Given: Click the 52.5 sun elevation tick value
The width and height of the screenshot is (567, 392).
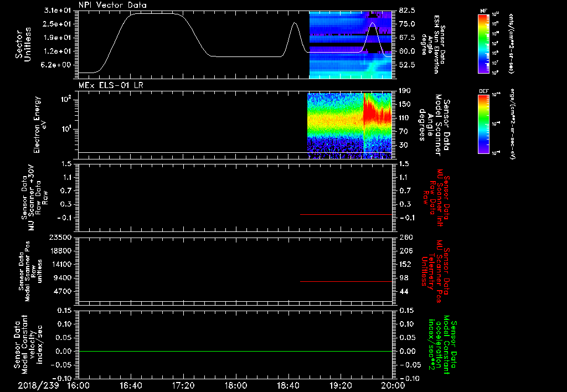Looking at the screenshot, I should tap(407, 65).
